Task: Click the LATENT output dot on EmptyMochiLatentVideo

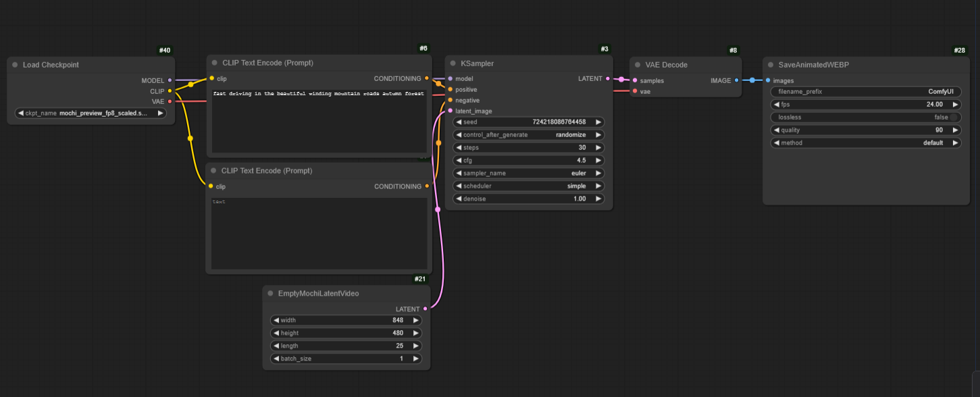Action: (425, 309)
